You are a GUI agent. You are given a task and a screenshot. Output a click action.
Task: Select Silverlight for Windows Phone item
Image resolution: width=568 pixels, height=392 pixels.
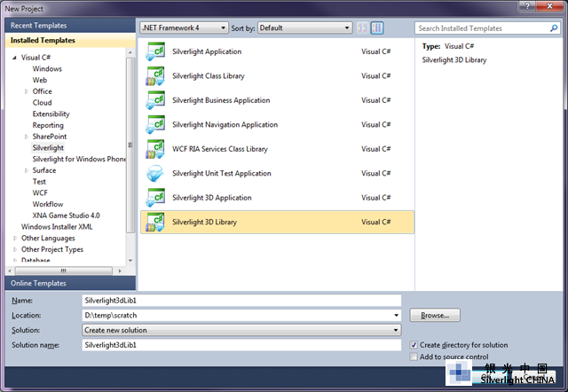click(79, 160)
